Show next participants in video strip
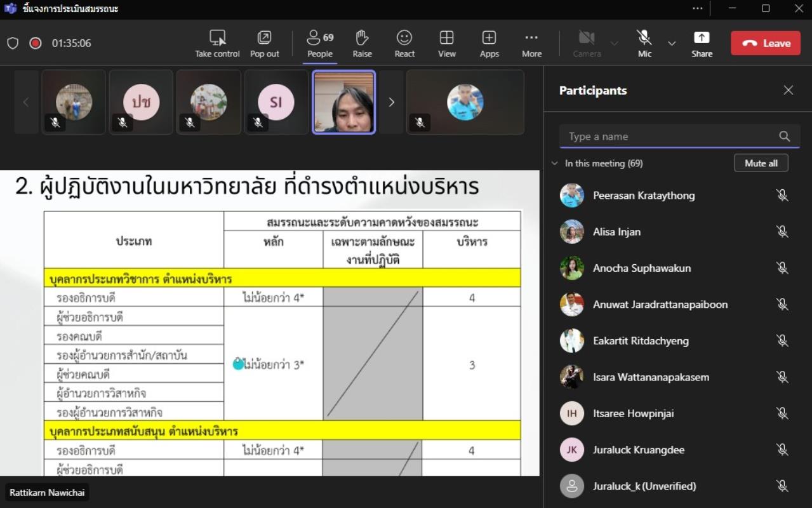The width and height of the screenshot is (812, 508). click(391, 102)
